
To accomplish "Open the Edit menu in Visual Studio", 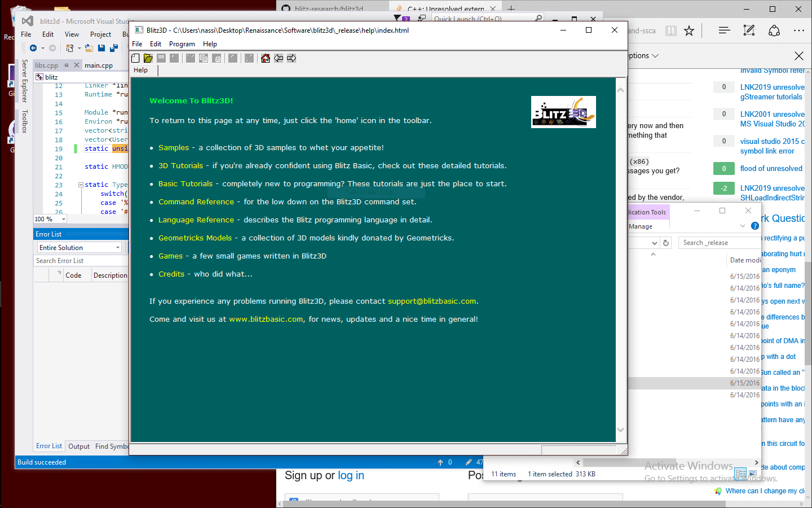I will click(x=48, y=34).
